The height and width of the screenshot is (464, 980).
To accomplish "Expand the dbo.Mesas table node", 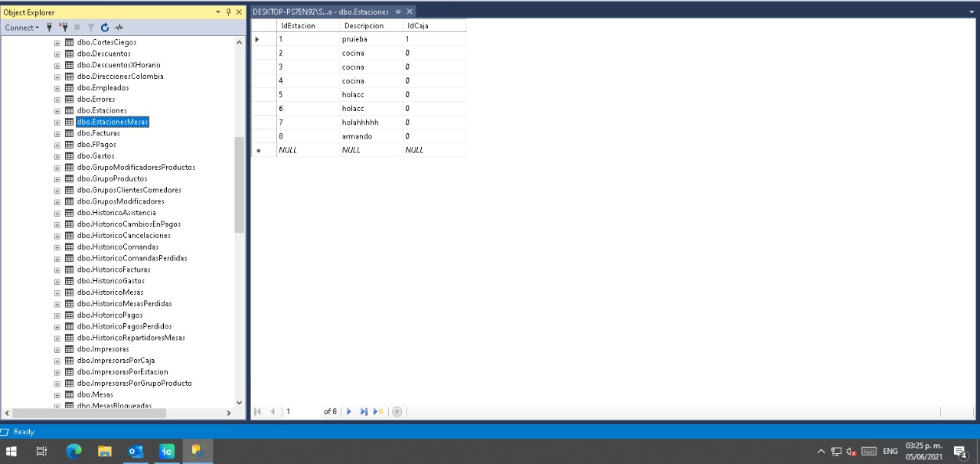I will click(x=57, y=395).
